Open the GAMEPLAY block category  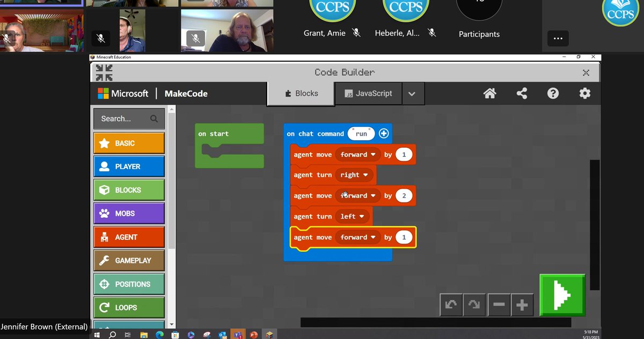coord(129,261)
